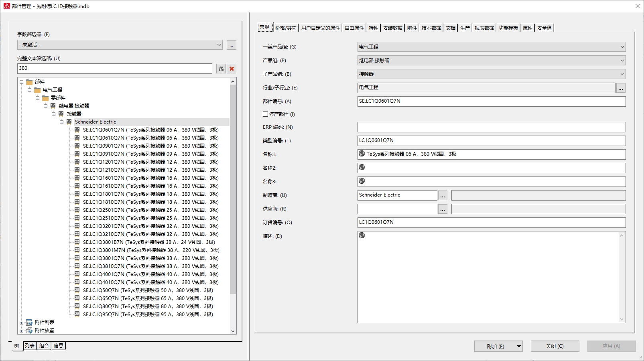644x361 pixels.
Task: Click the red X clear filter icon
Action: click(232, 69)
